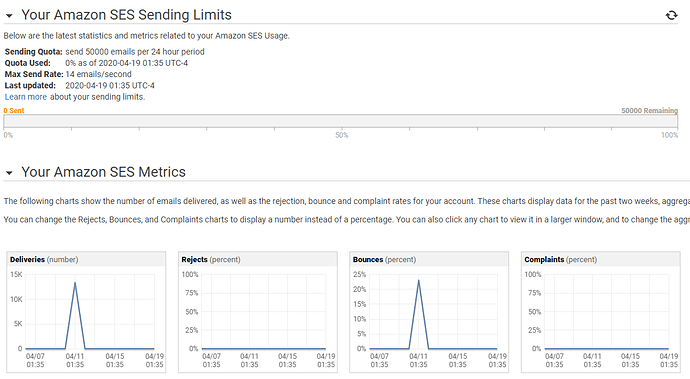This screenshot has height=379, width=690.
Task: Click the Deliveries (number) chart title
Action: pos(44,260)
